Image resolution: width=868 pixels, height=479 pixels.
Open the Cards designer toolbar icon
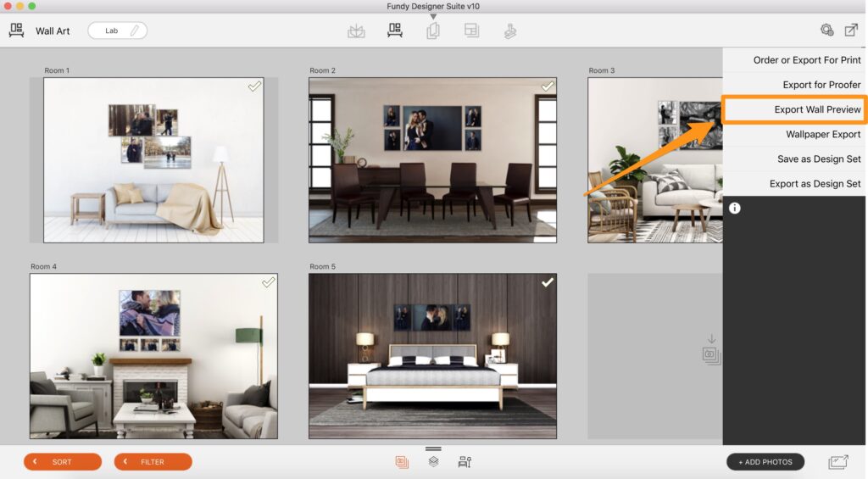pyautogui.click(x=433, y=31)
